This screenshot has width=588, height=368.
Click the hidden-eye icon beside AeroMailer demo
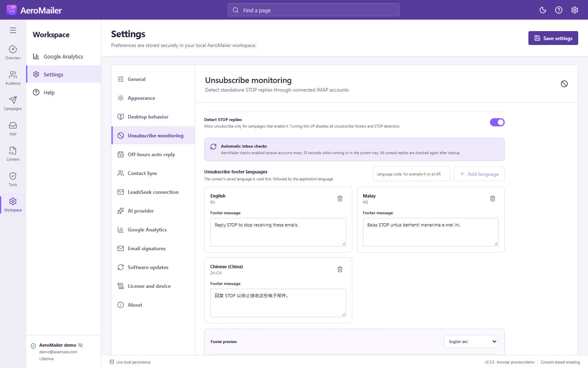click(80, 345)
